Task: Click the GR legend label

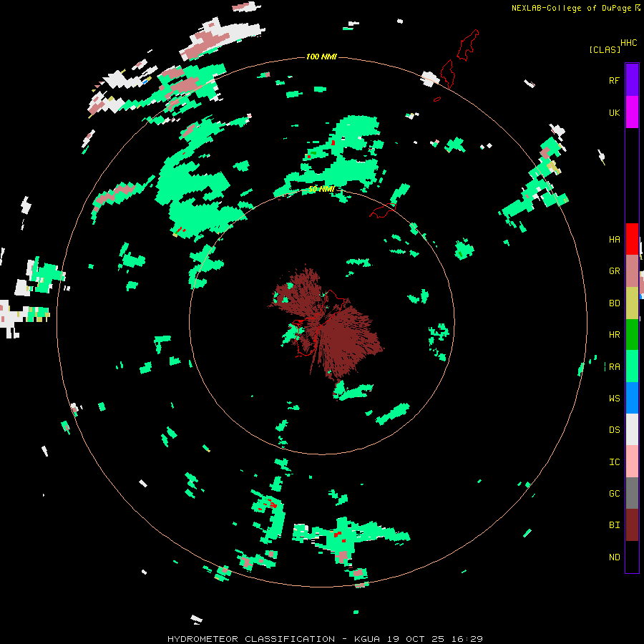Action: 614,271
